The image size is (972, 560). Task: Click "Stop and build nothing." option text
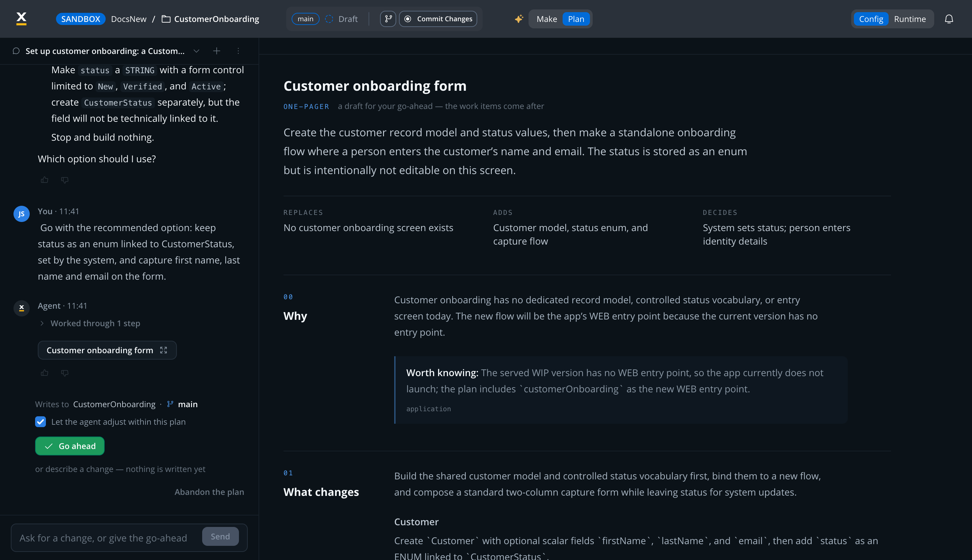pyautogui.click(x=102, y=137)
